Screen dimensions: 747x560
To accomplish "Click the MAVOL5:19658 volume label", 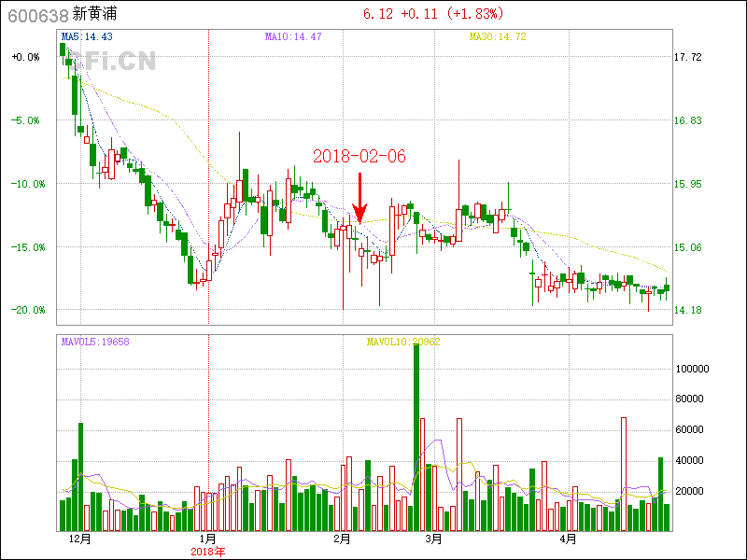I will (95, 342).
